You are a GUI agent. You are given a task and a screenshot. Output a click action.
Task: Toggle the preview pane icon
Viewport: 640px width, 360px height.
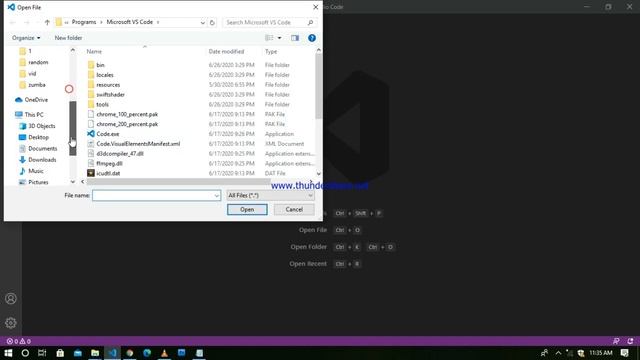[295, 38]
